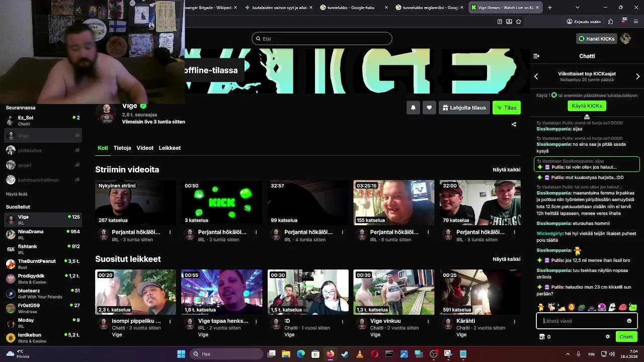Select the pink blob emote in the chat emote row
Image resolution: width=644 pixels, height=362 pixels.
click(x=623, y=307)
